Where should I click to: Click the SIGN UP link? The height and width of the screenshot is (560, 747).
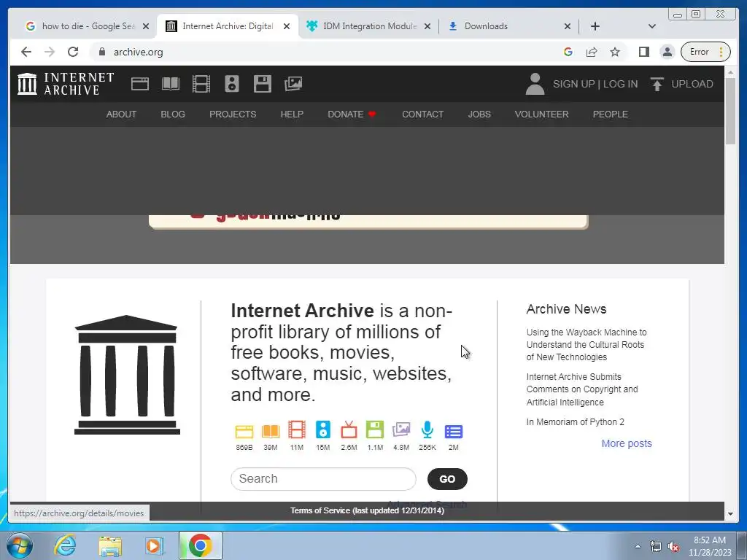(573, 84)
